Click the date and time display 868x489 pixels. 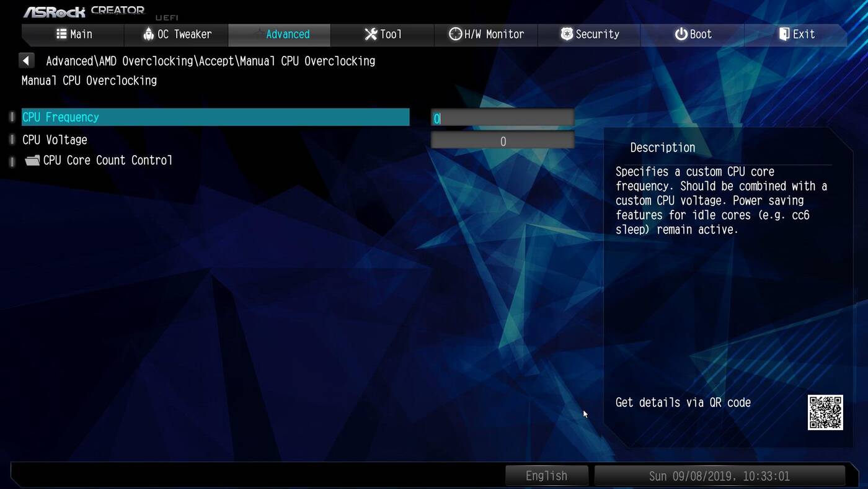click(719, 476)
